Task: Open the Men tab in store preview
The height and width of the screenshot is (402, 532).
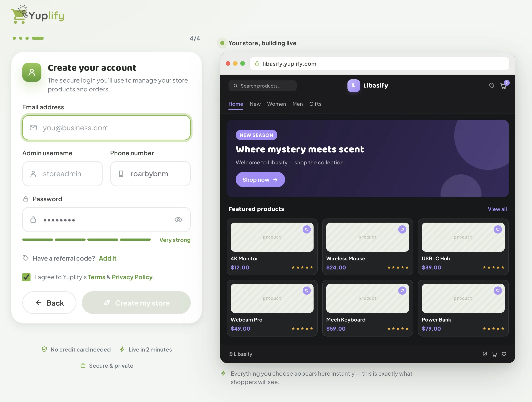Action: coord(297,104)
